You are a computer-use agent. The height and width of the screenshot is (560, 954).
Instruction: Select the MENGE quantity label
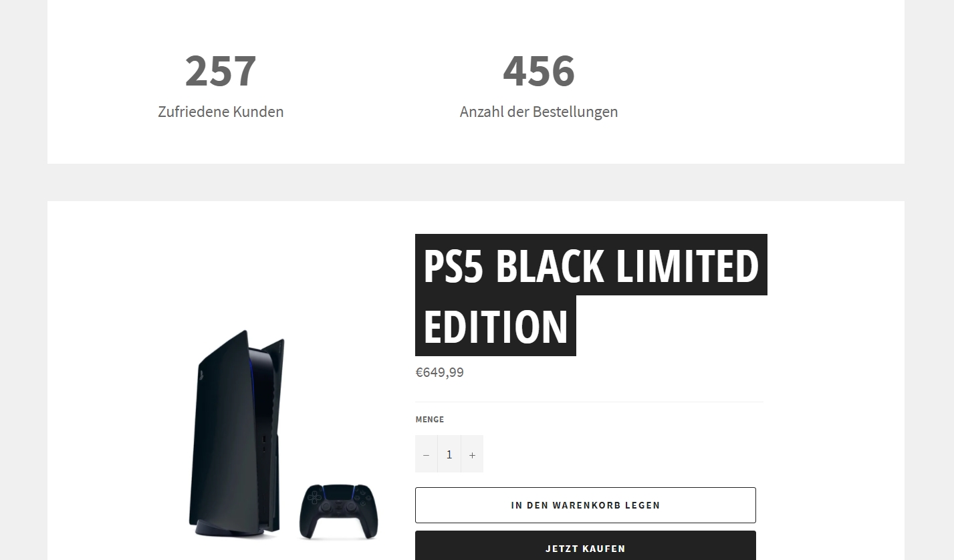(x=429, y=420)
